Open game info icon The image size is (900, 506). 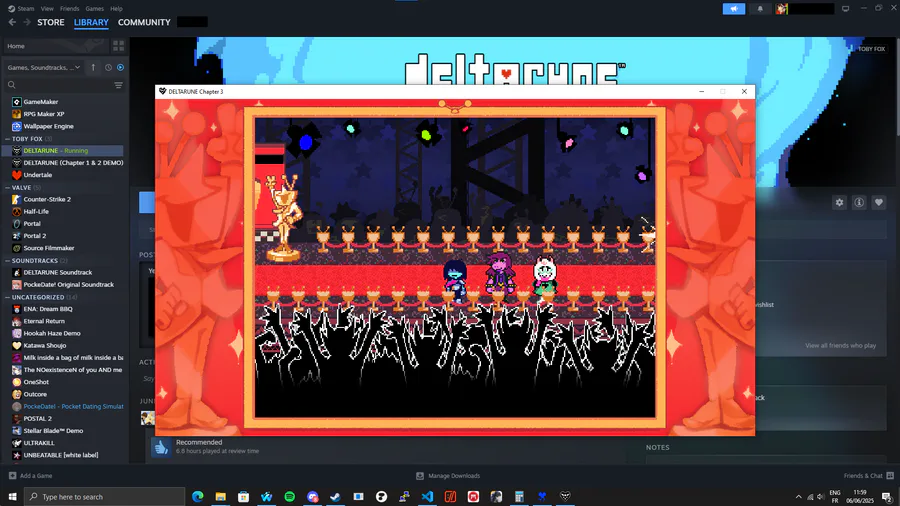click(859, 203)
